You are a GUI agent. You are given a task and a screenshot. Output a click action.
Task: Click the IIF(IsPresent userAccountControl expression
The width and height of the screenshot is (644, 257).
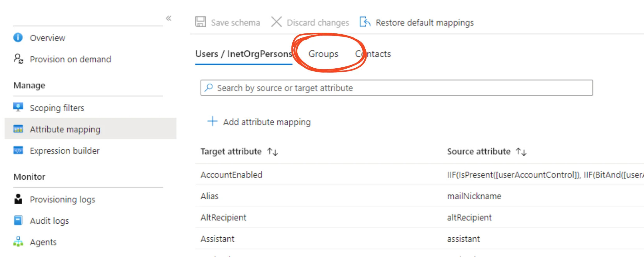(x=545, y=175)
